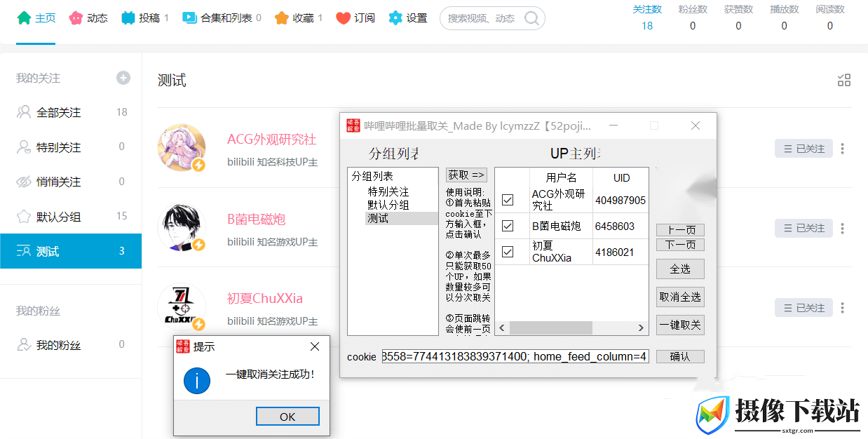Click the 用户名 column header
The image size is (868, 439).
[562, 178]
